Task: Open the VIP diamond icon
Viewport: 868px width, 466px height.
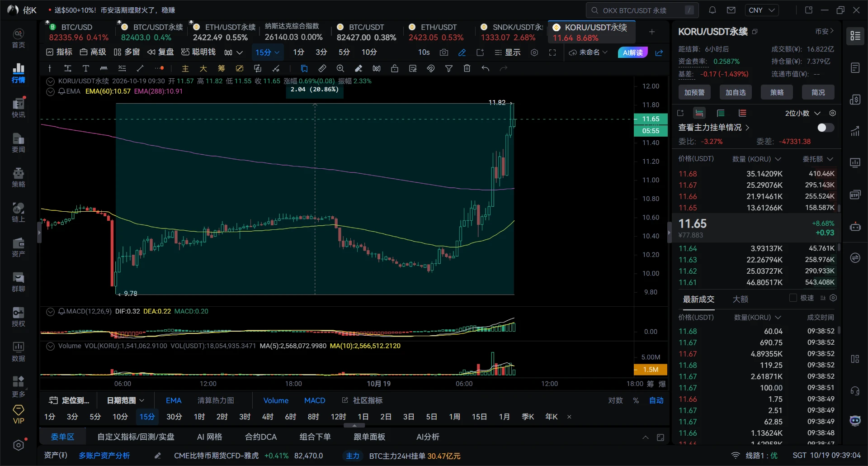Action: [18, 414]
